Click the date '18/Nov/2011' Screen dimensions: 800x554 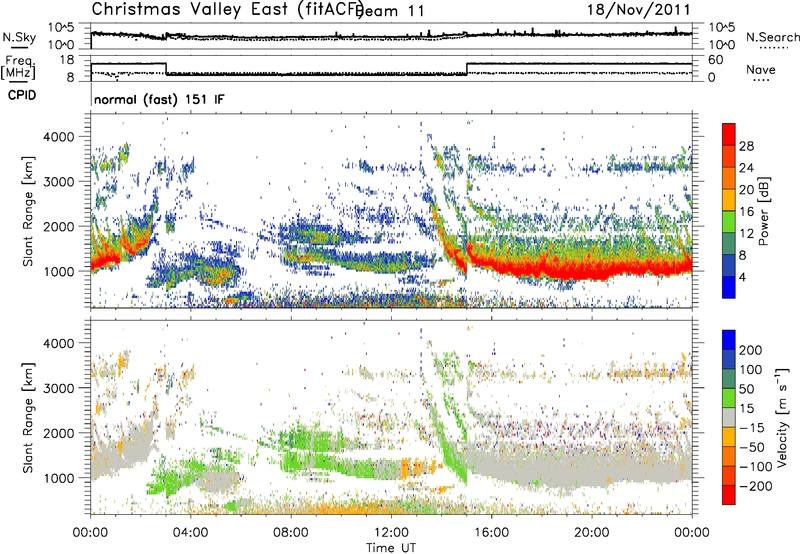639,9
